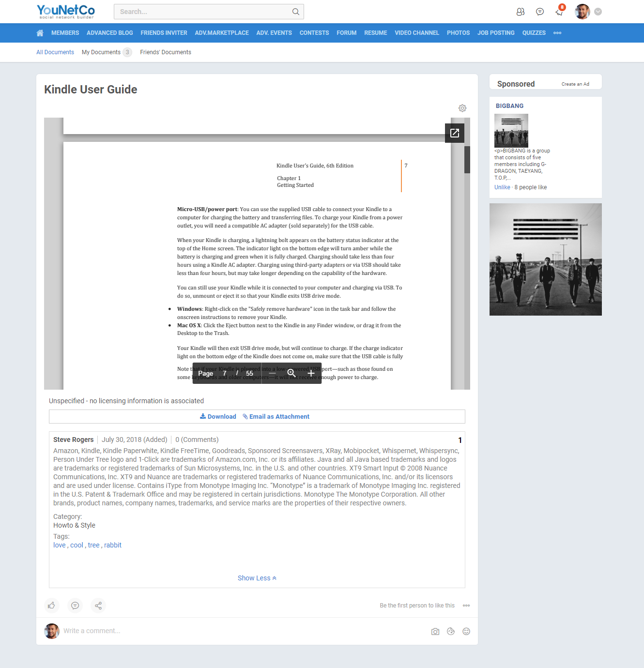Click the large BIGBANG band photo
The width and height of the screenshot is (644, 668).
pos(546,259)
